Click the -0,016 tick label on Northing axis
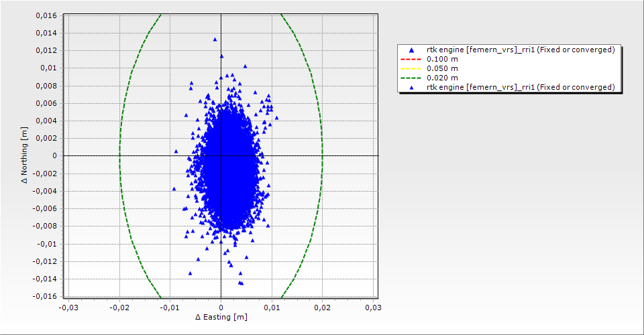 click(44, 296)
